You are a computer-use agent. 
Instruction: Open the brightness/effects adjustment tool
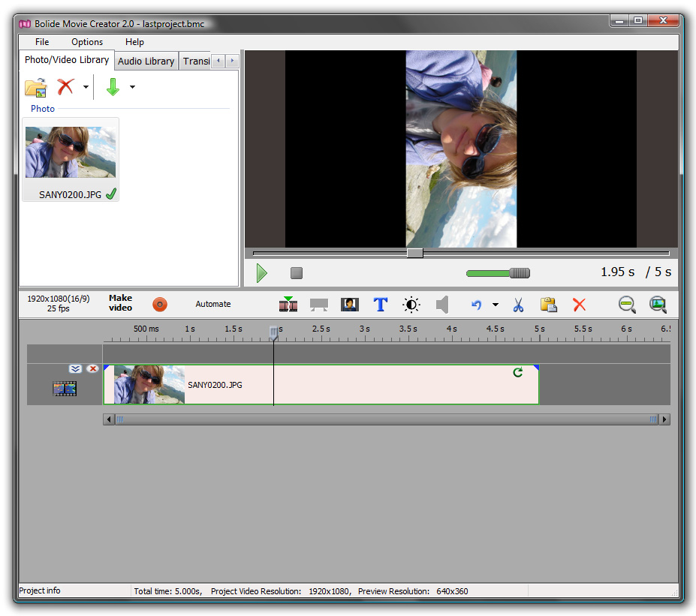tap(411, 305)
